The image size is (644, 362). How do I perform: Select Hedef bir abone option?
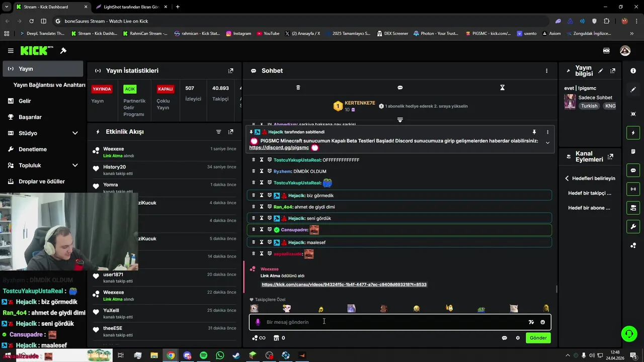click(x=589, y=208)
